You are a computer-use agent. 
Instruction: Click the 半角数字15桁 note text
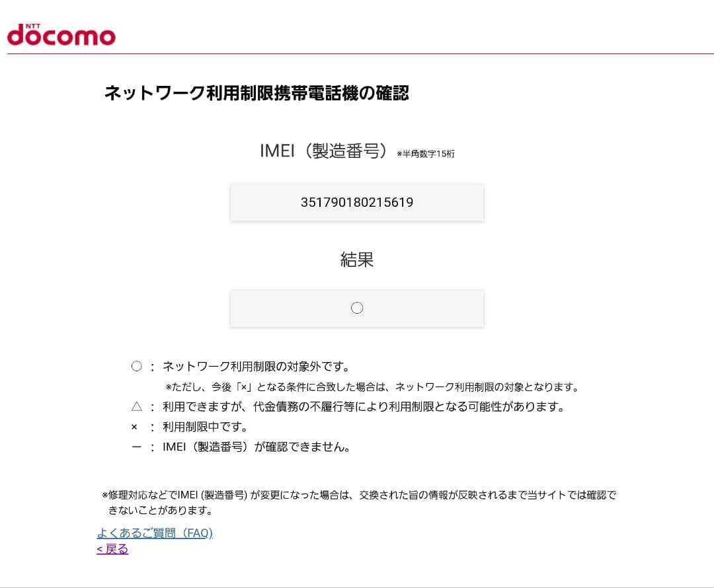[x=426, y=153]
